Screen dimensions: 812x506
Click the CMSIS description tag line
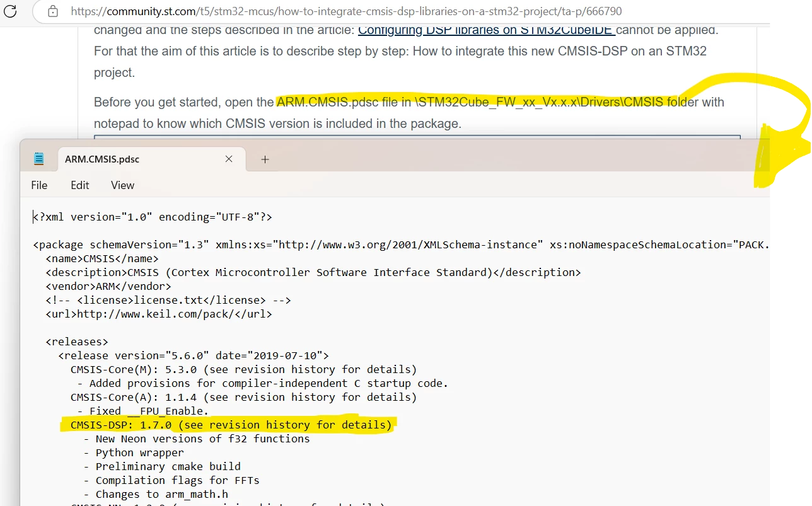[313, 272]
